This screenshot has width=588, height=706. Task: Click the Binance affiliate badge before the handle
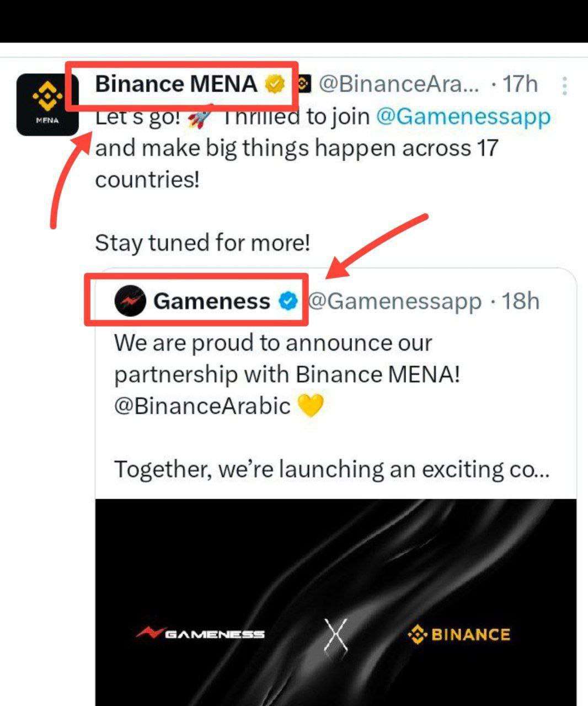(x=304, y=84)
